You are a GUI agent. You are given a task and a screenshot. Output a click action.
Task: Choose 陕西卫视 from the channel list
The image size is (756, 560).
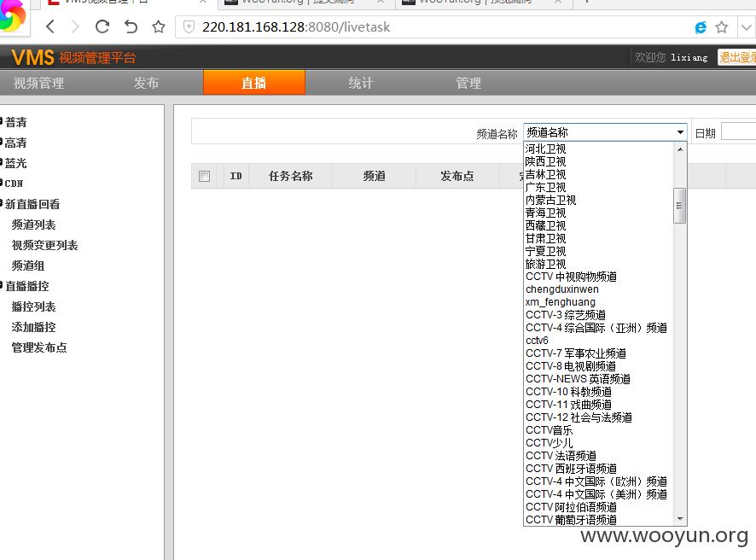[x=598, y=161]
